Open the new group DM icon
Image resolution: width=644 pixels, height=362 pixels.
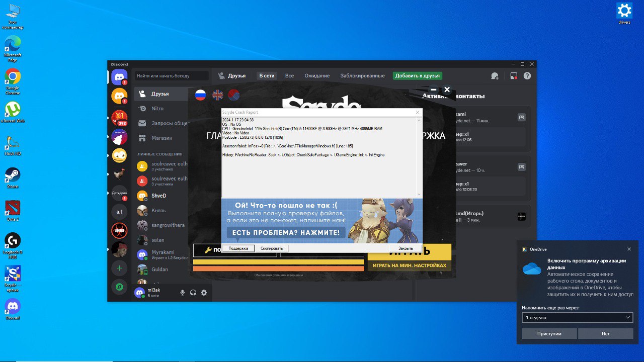495,76
